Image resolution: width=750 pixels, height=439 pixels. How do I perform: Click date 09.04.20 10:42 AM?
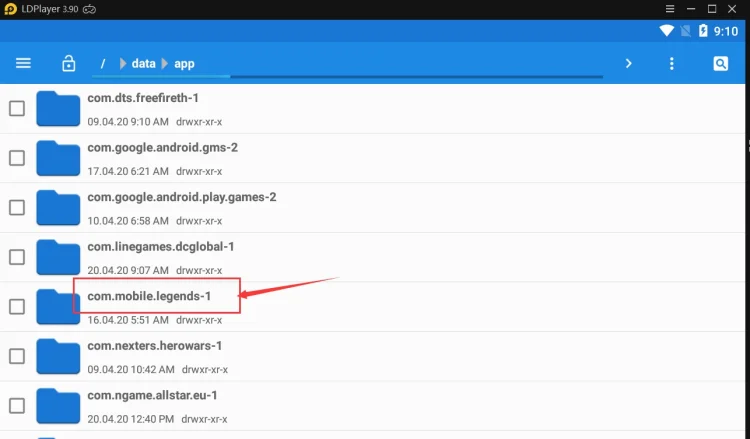(131, 370)
